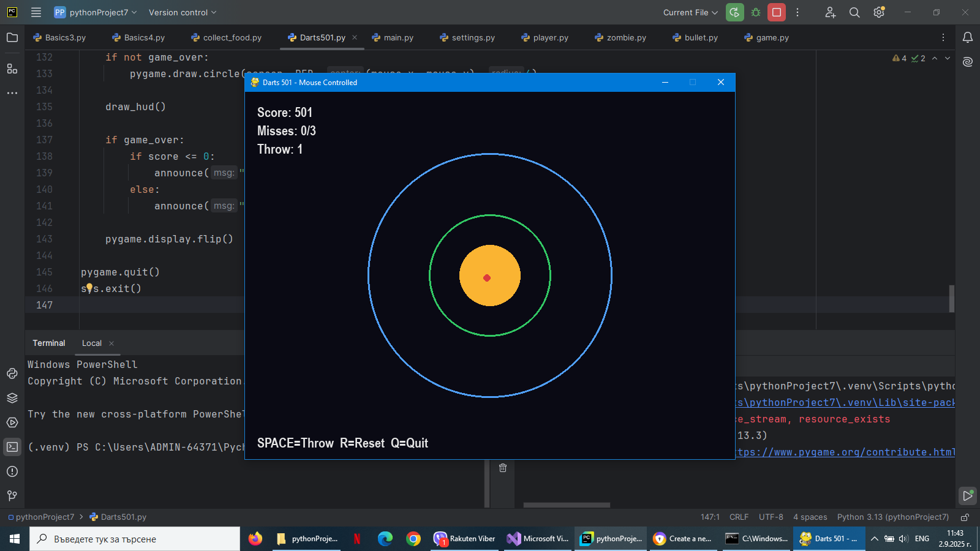Image resolution: width=980 pixels, height=551 pixels.
Task: Open Search Everywhere magnifier
Action: tap(854, 12)
